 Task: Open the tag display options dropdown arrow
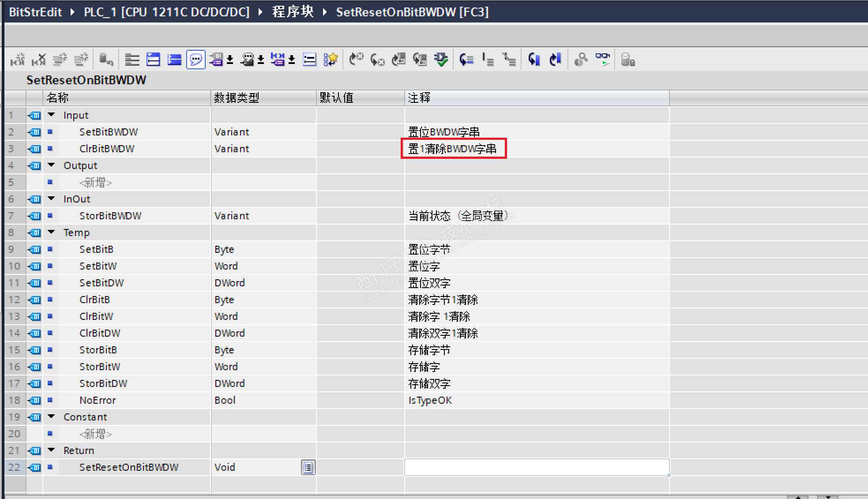point(230,59)
